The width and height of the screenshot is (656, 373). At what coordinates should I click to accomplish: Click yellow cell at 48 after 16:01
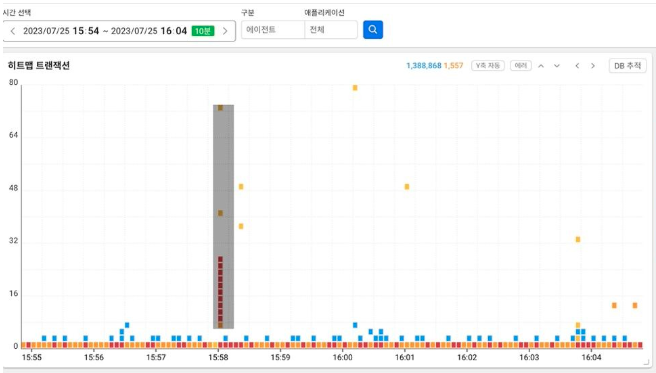pyautogui.click(x=407, y=186)
